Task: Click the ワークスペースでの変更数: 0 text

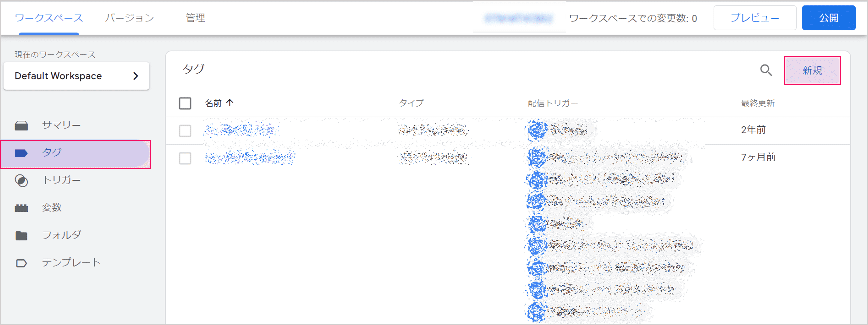Action: pos(633,18)
